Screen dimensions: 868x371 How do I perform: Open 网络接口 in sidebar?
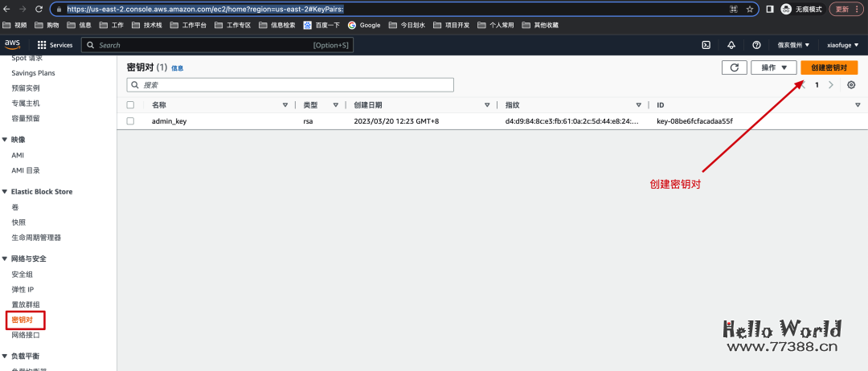[x=26, y=335]
